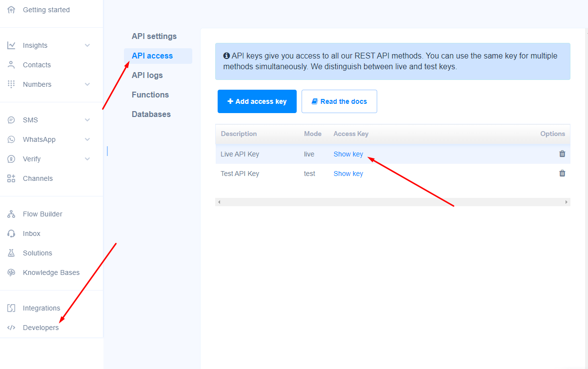Click the WhatsApp logo icon

point(11,139)
